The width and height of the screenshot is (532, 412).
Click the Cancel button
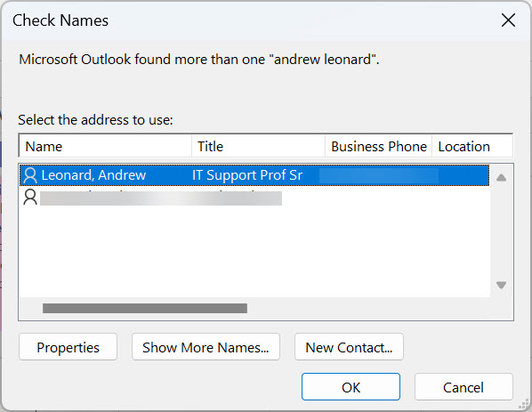pyautogui.click(x=463, y=387)
